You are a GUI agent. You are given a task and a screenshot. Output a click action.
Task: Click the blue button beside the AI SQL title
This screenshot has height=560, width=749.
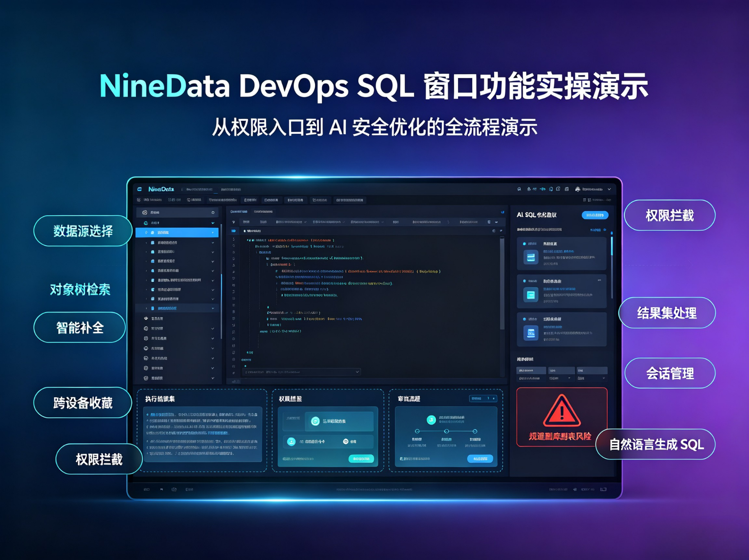595,215
